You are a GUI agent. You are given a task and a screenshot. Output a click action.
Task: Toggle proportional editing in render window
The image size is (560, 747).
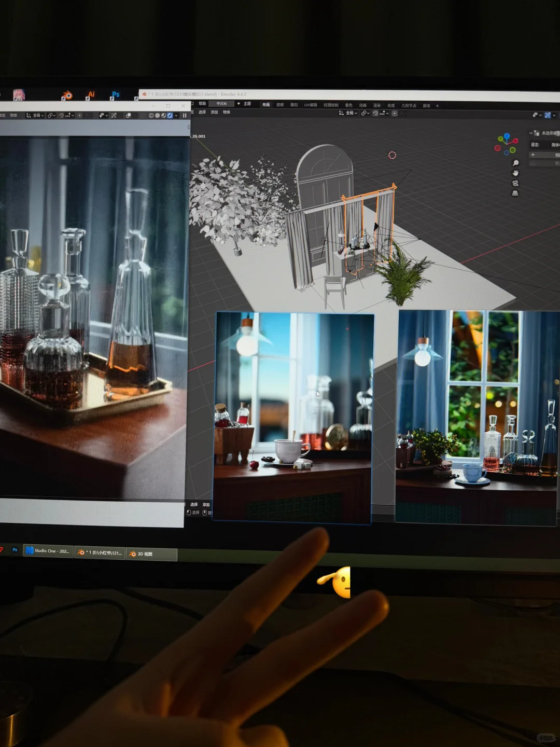tap(80, 115)
